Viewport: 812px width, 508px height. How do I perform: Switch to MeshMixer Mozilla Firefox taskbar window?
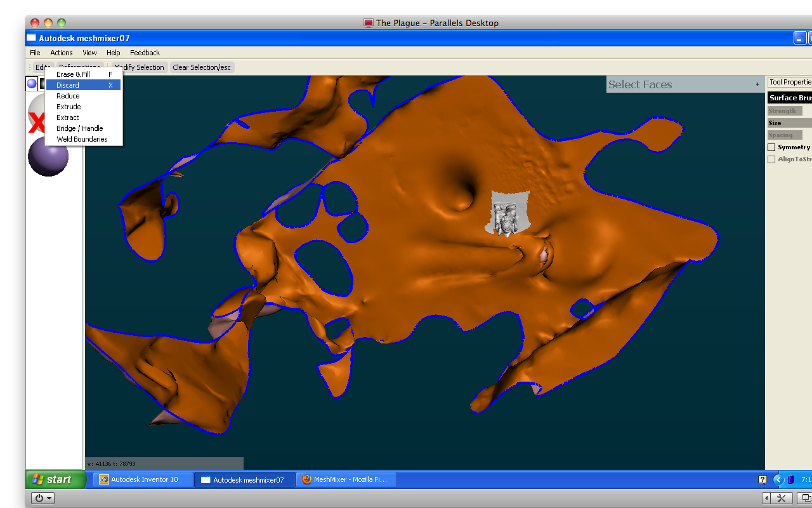(346, 479)
